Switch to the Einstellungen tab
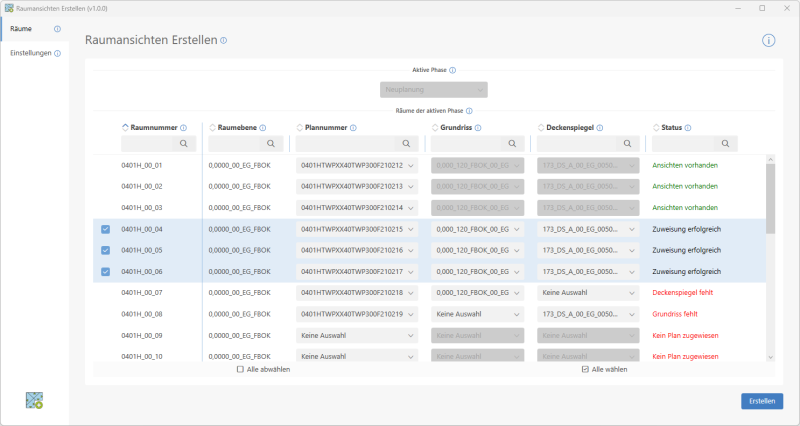Screen dimensions: 800x426 (x=30, y=53)
